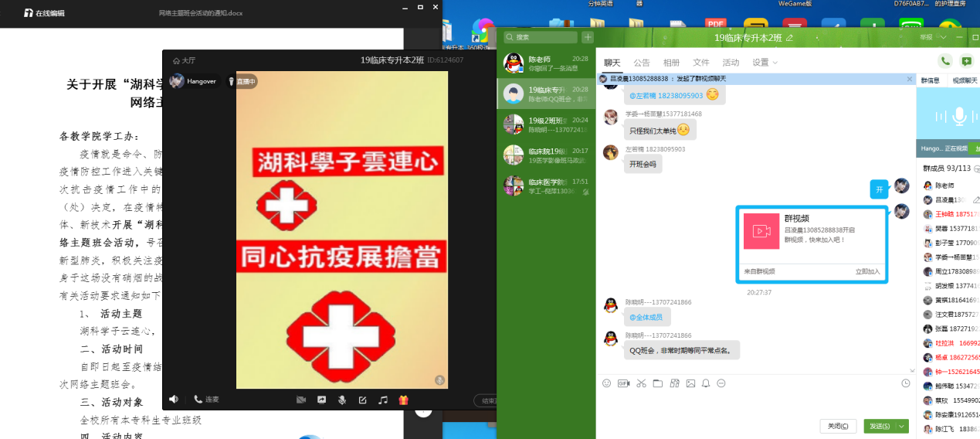The height and width of the screenshot is (439, 980).
Task: Click the 群视频 card thumbnail
Action: (761, 231)
